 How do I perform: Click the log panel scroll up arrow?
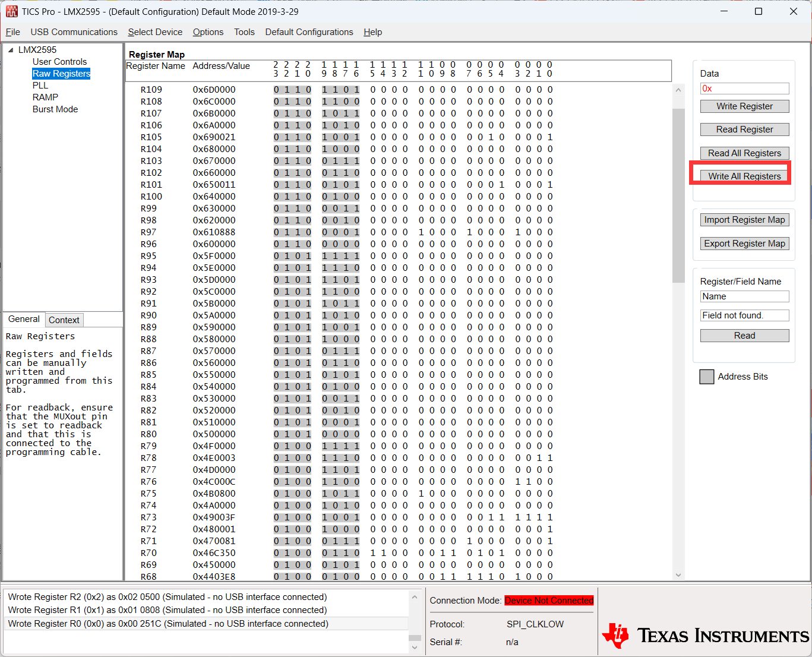[x=415, y=596]
